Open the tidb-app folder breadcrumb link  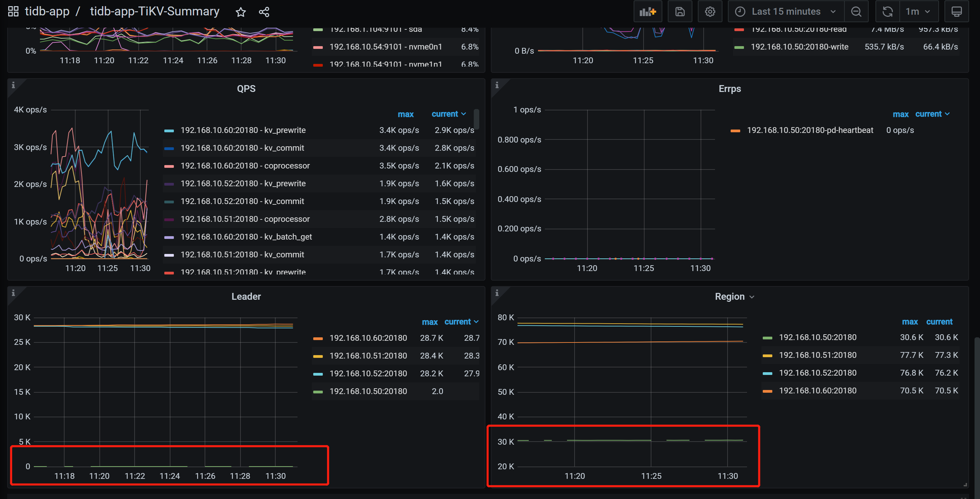47,11
